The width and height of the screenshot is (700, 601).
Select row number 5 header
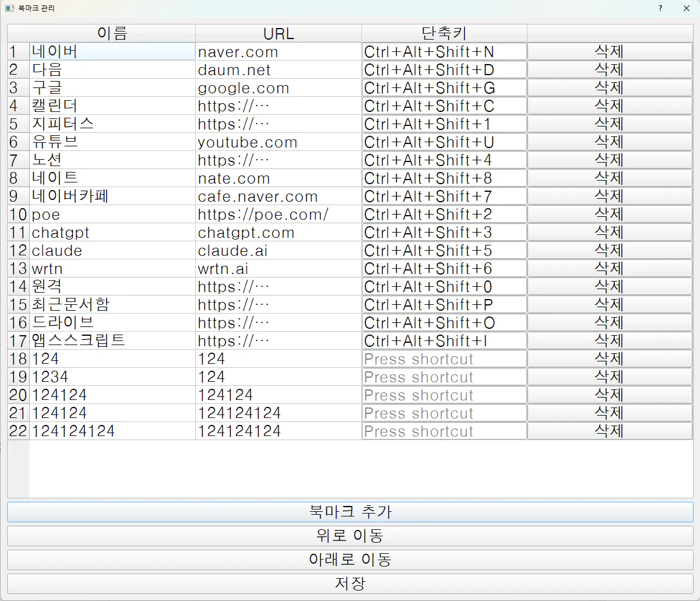pos(18,124)
